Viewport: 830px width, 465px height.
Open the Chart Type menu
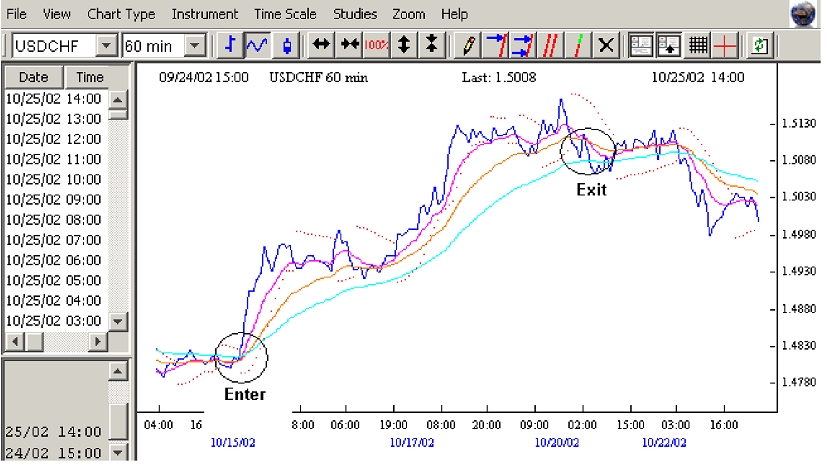point(121,14)
